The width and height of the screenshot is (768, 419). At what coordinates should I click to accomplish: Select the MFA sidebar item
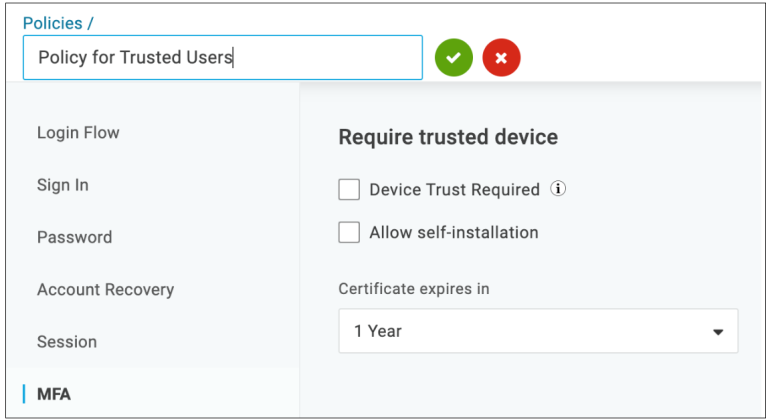(x=54, y=394)
